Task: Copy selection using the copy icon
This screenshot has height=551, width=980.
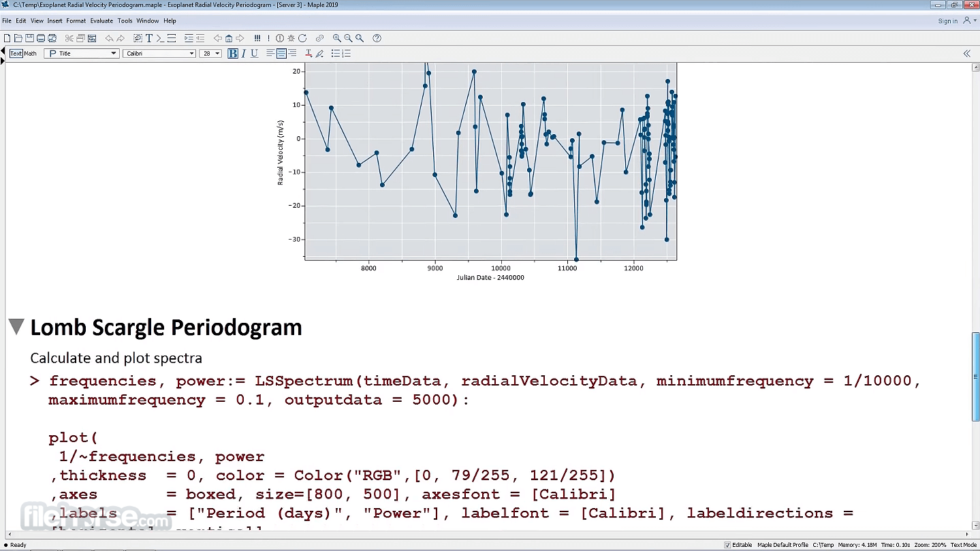Action: click(x=80, y=38)
